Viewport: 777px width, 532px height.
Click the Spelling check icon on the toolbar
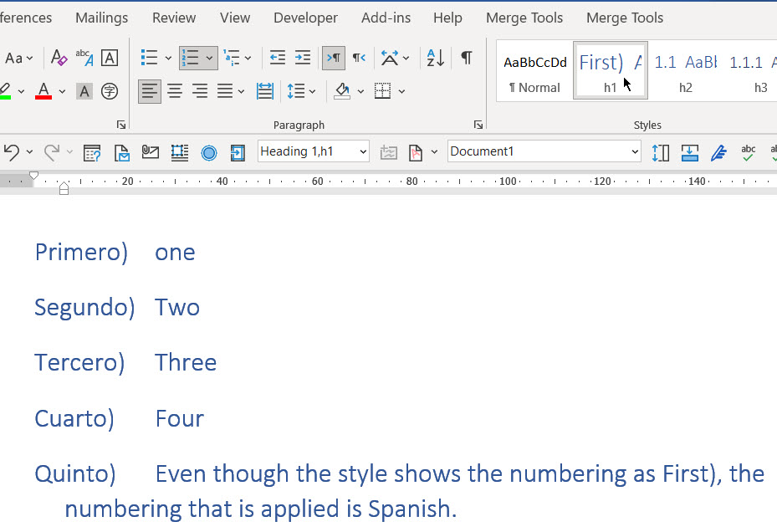click(747, 152)
